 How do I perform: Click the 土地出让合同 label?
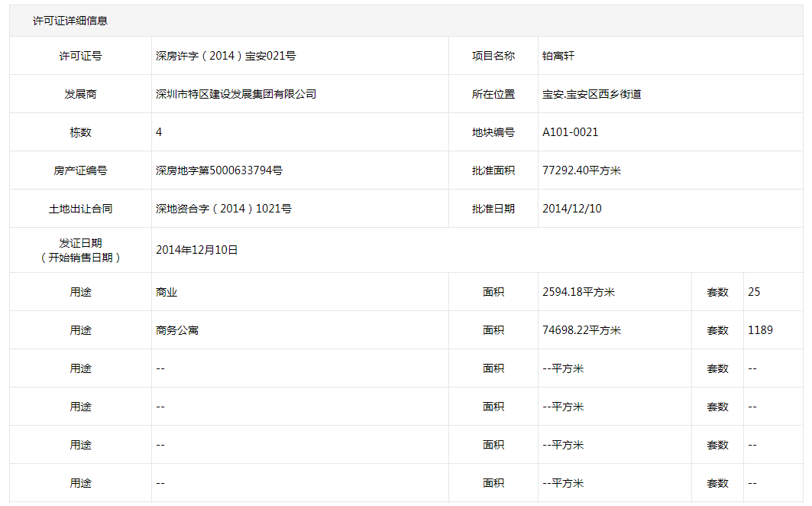coord(80,209)
